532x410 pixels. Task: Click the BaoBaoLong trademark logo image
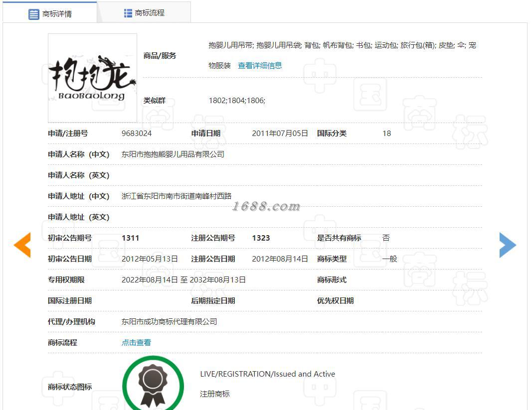(92, 78)
